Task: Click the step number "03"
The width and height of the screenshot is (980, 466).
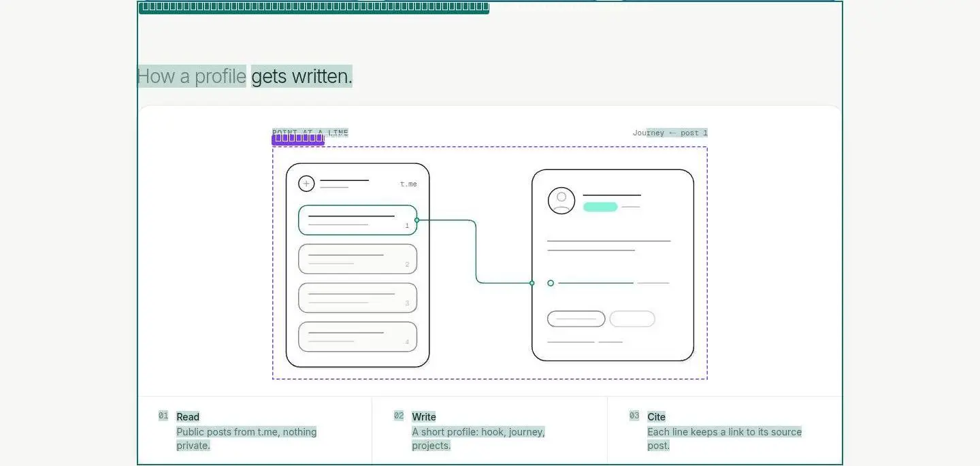Action: 634,416
